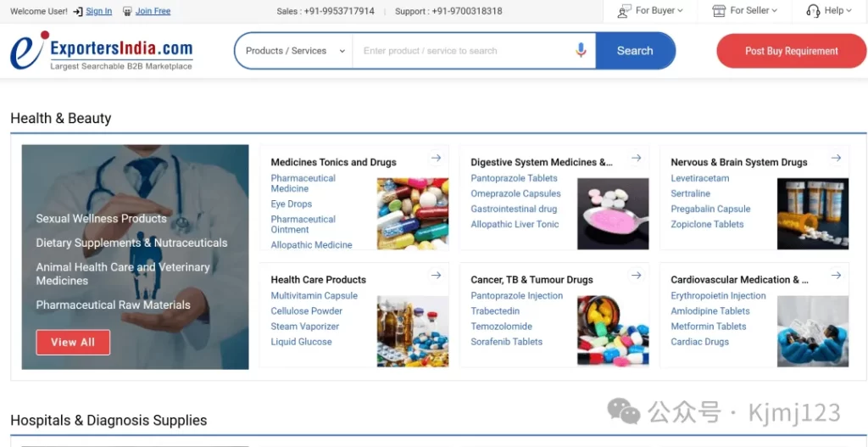Click Zopiclone Tablets link
The image size is (868, 447).
707,224
